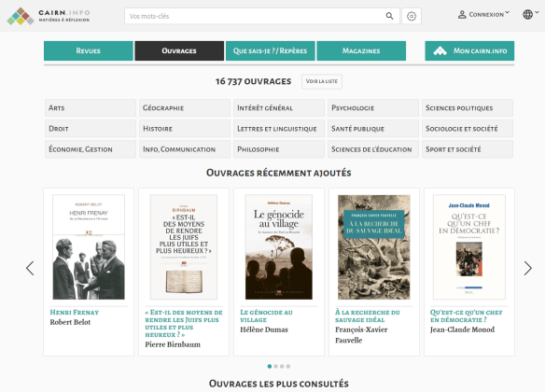This screenshot has height=392, width=545.
Task: Open the Histoire category
Action: tap(185, 129)
